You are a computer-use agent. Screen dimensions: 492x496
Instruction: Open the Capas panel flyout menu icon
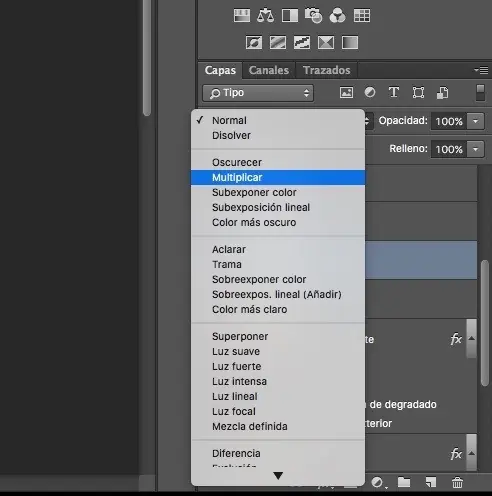click(481, 70)
